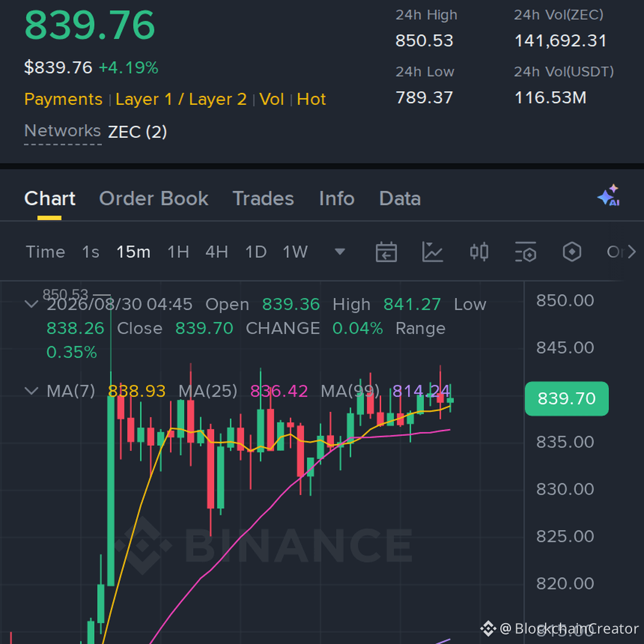This screenshot has height=644, width=644.
Task: Tap the 850.00 price axis label
Action: [565, 301]
